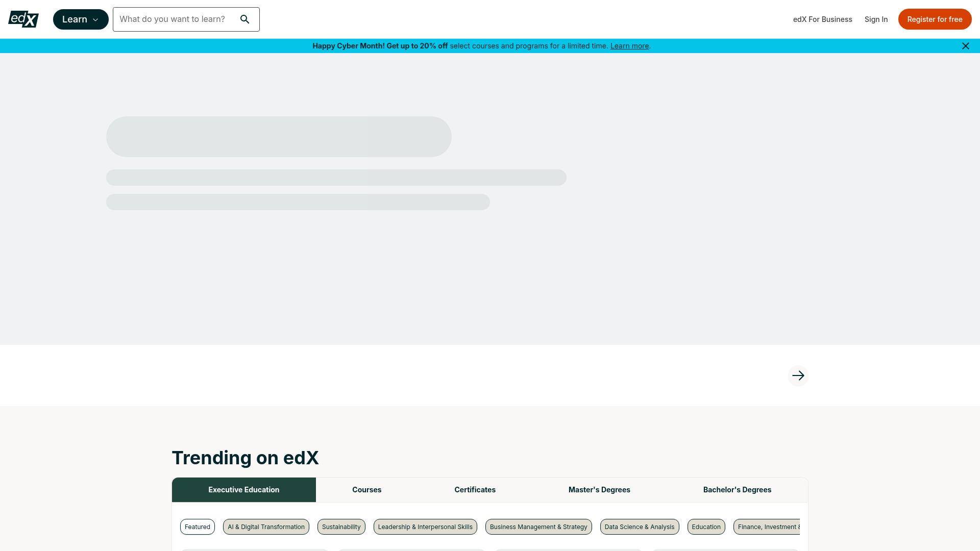Switch to the Courses tab
980x551 pixels.
366,489
